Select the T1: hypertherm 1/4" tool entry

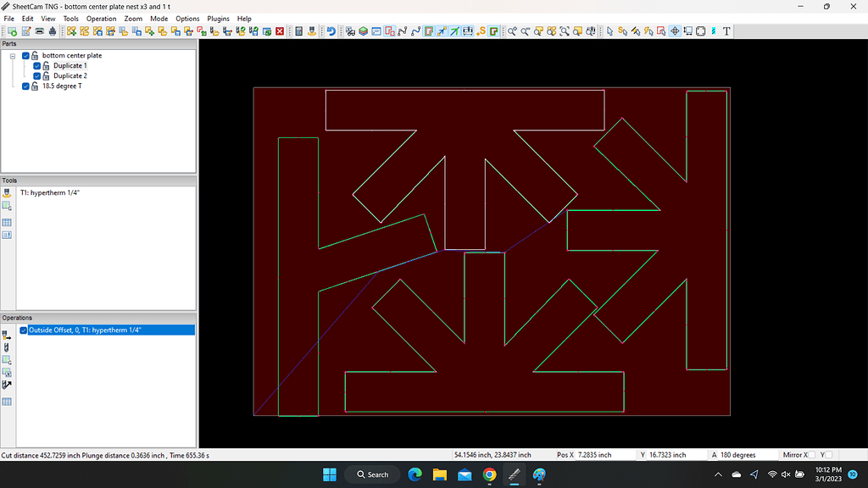(x=48, y=192)
